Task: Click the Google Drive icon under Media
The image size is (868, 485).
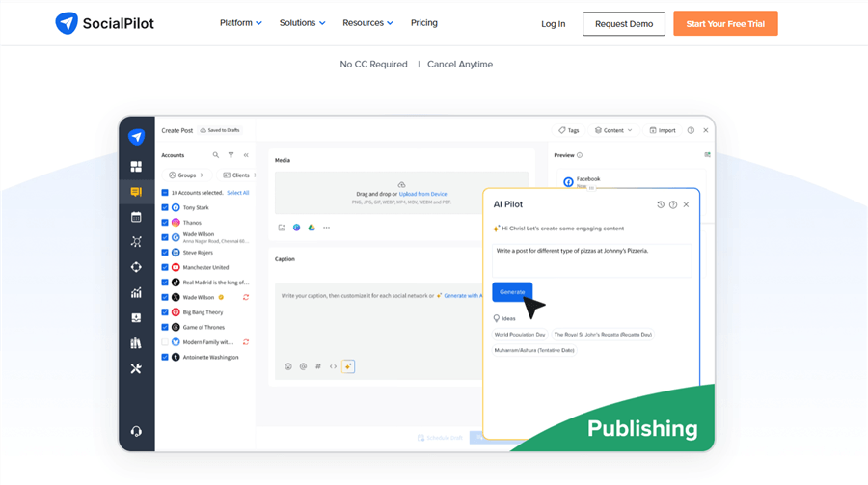Action: pyautogui.click(x=312, y=228)
